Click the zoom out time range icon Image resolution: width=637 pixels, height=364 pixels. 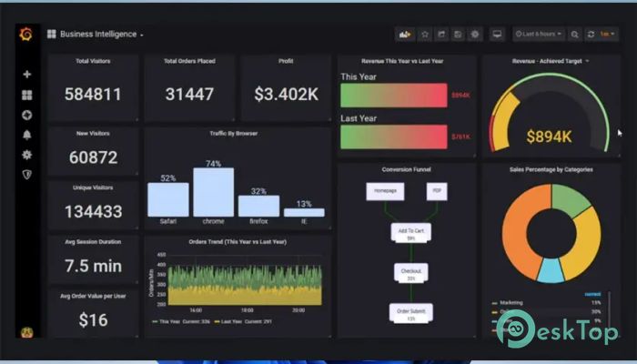[x=574, y=35]
